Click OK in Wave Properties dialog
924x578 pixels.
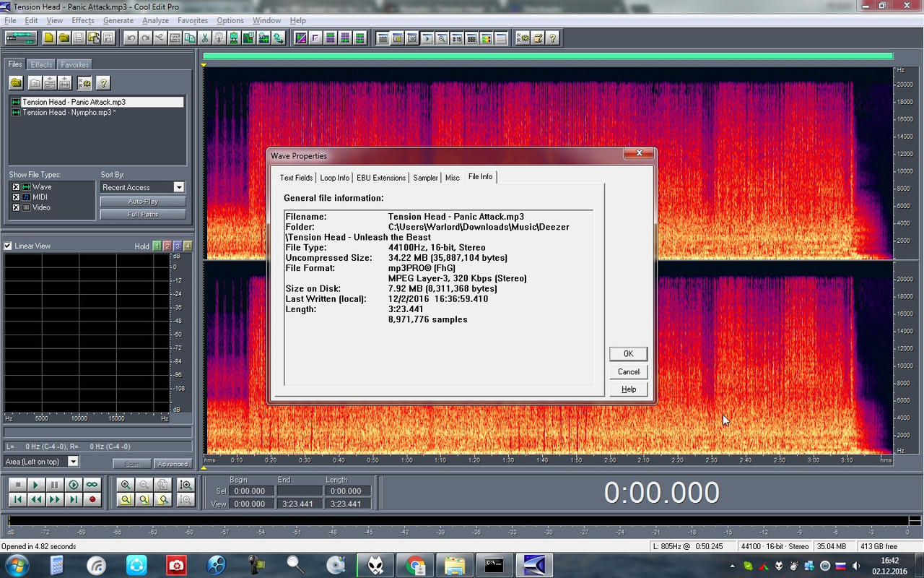[x=628, y=353]
